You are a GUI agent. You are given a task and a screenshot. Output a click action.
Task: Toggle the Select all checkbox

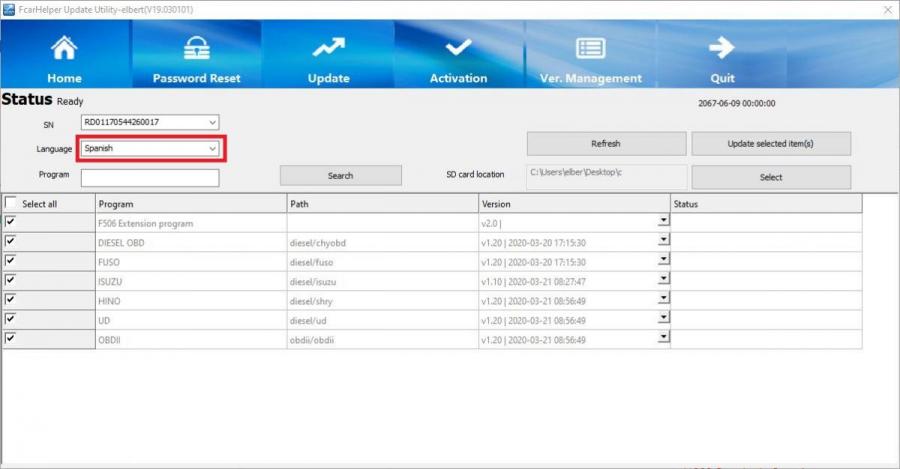coord(11,203)
